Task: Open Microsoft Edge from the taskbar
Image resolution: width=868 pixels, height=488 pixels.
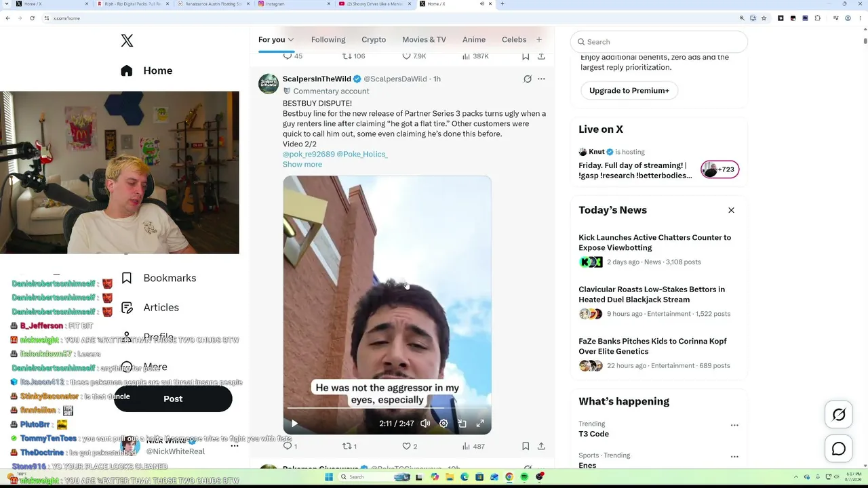Action: 465,477
